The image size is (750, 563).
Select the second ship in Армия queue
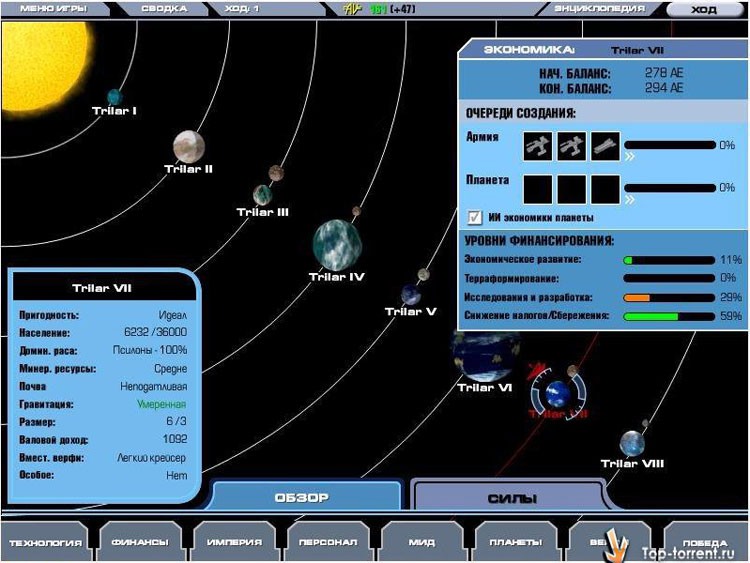click(572, 146)
